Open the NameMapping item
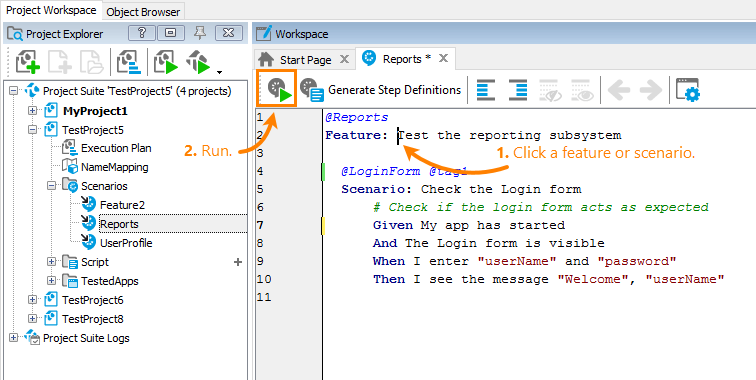The height and width of the screenshot is (380, 756). (115, 167)
